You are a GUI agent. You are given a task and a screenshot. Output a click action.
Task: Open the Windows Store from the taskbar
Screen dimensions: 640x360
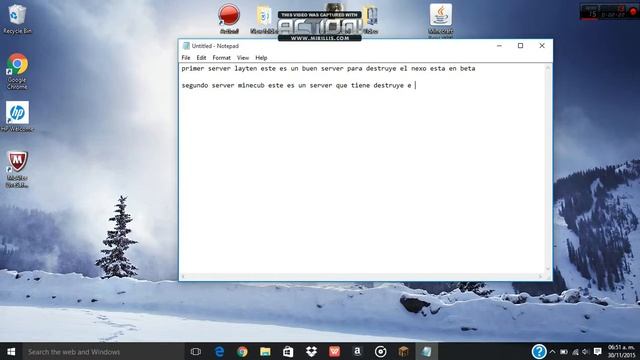tap(288, 351)
